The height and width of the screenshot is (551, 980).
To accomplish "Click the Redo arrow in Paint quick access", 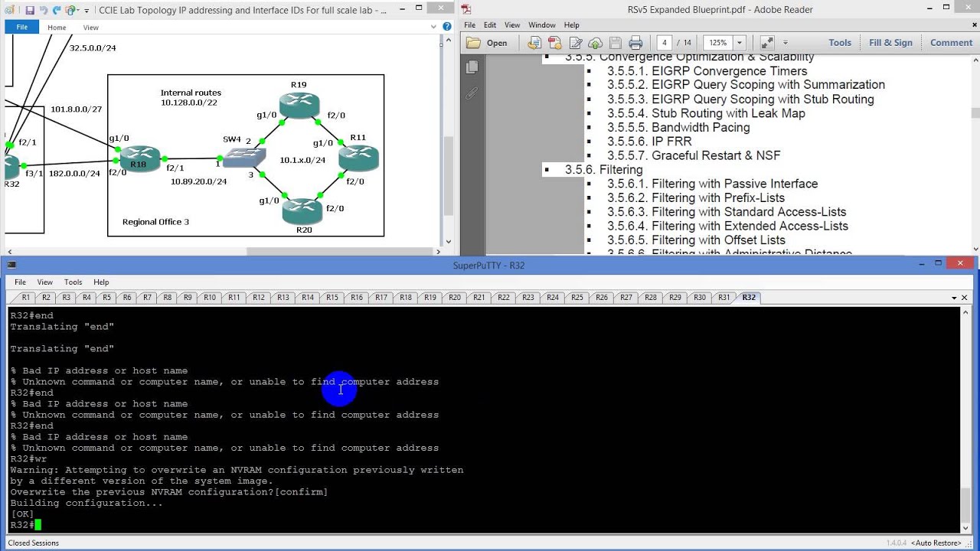I will tap(57, 10).
